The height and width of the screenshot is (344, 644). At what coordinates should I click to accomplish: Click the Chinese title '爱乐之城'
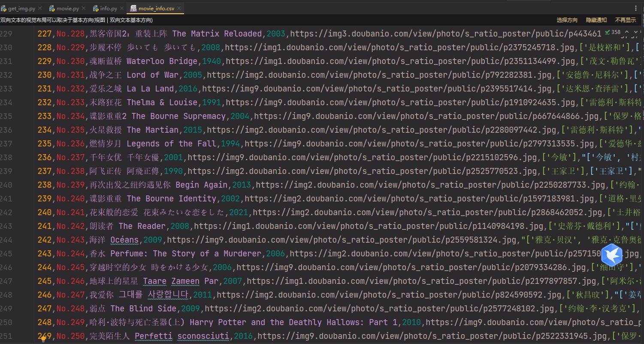[106, 88]
